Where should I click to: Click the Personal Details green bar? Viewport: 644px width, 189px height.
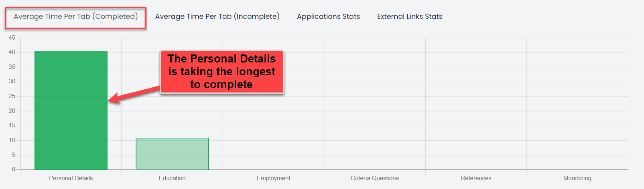(x=71, y=111)
